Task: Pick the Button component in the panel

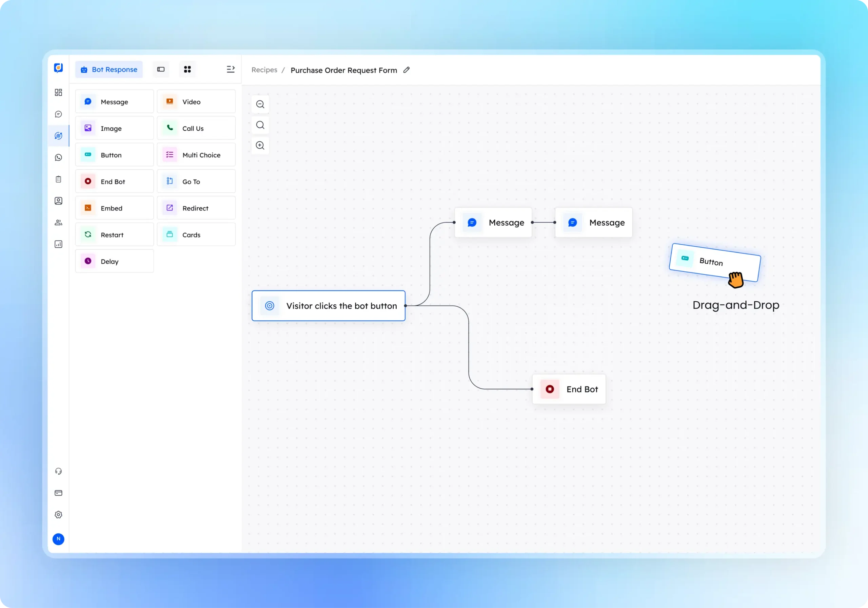Action: (115, 155)
